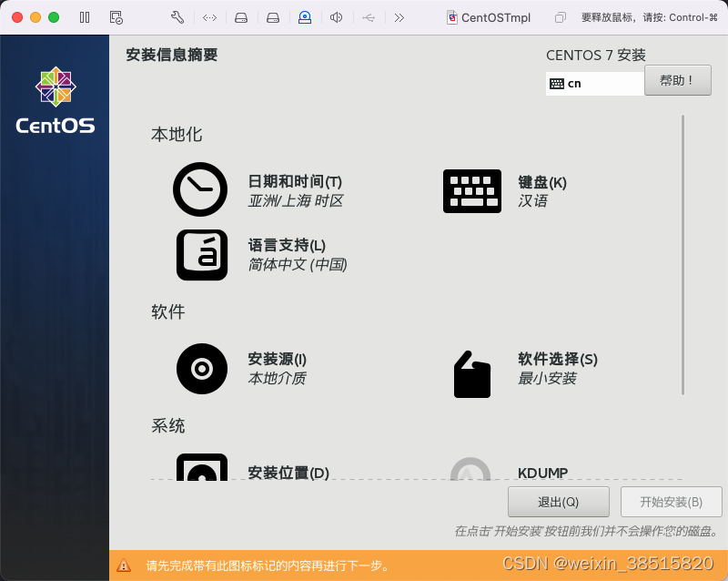Open 键盘(K) settings
Screen dimensions: 728x581
542,182
